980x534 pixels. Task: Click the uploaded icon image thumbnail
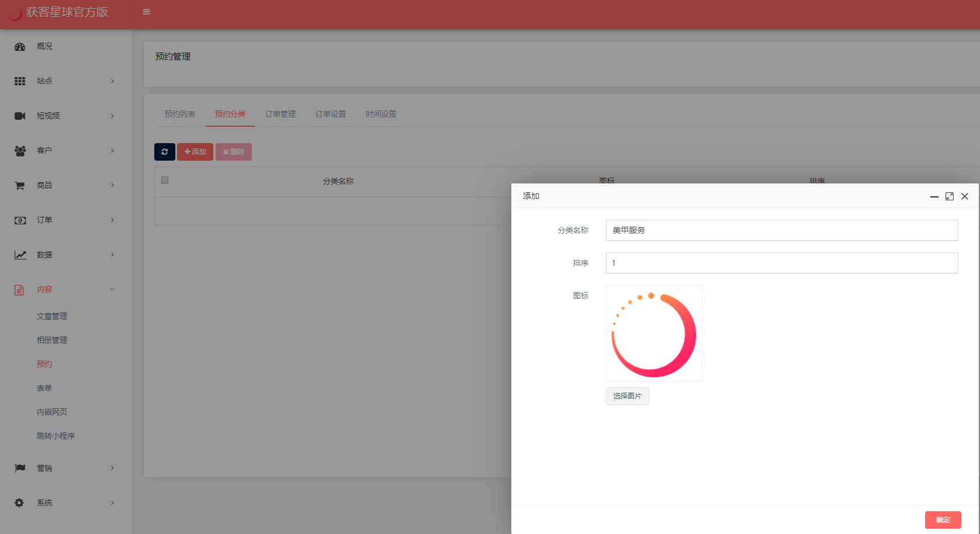point(654,334)
